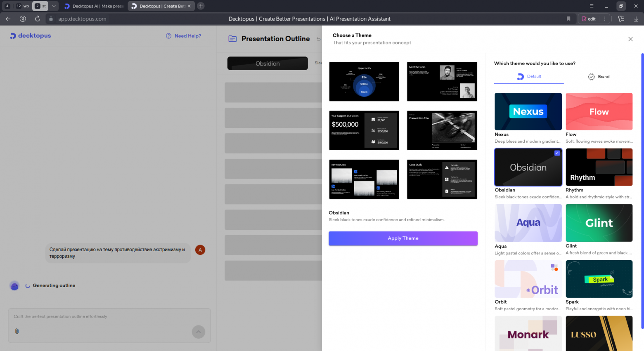The width and height of the screenshot is (644, 351).
Task: Open the $500,000 slide preview
Action: pyautogui.click(x=364, y=130)
